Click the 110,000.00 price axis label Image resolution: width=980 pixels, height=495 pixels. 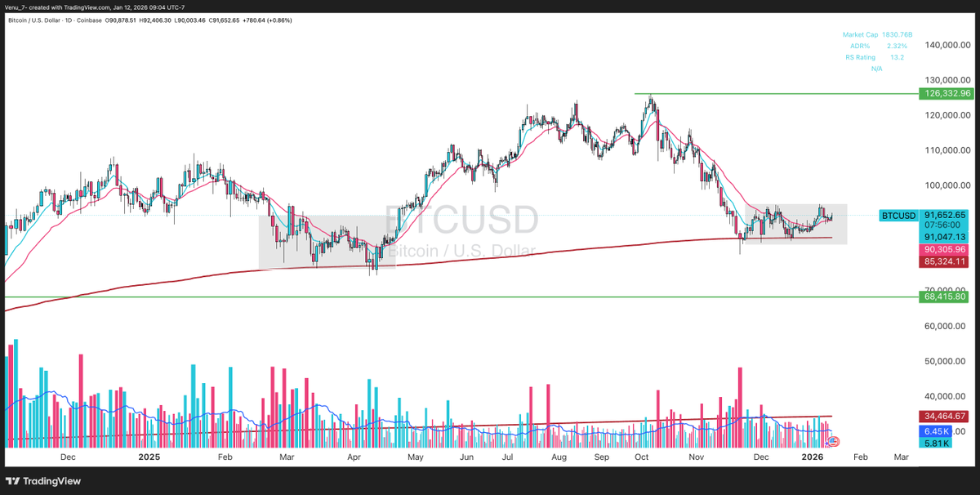(947, 150)
